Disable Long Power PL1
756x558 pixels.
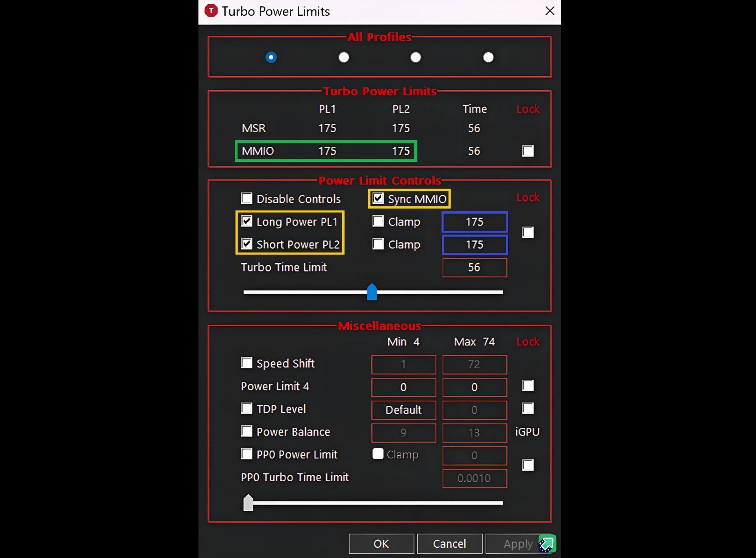click(247, 221)
